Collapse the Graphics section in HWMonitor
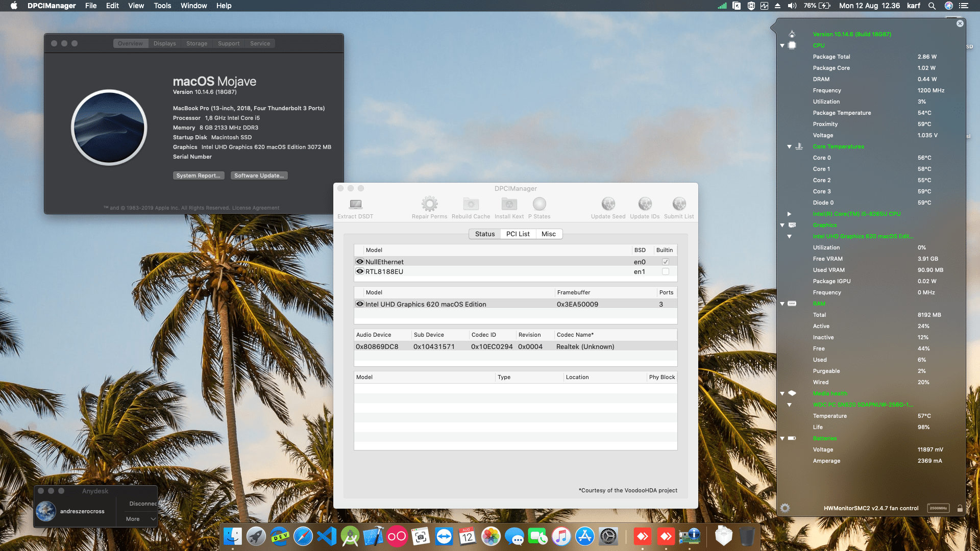Viewport: 980px width, 551px height. click(x=782, y=225)
